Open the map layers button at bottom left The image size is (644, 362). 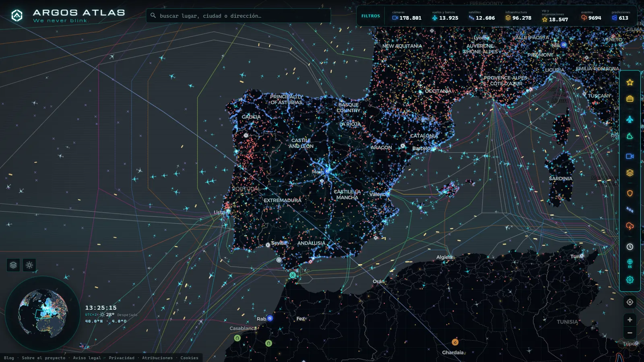pyautogui.click(x=13, y=265)
